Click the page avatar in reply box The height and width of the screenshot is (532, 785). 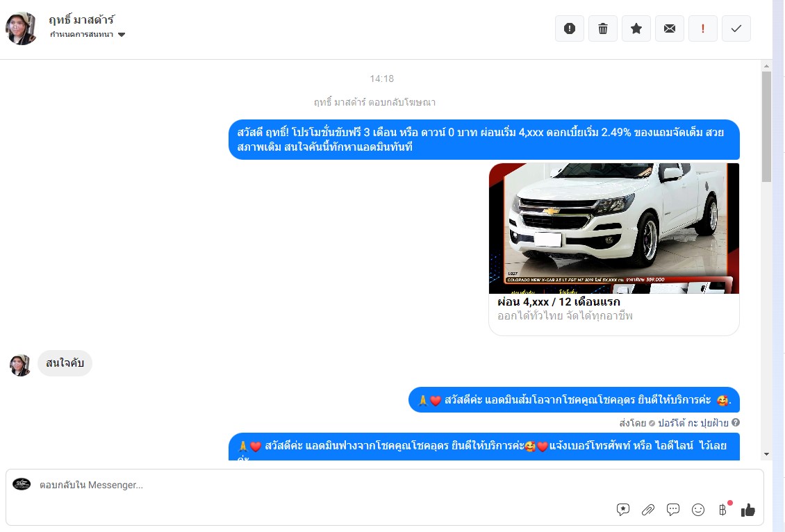22,484
